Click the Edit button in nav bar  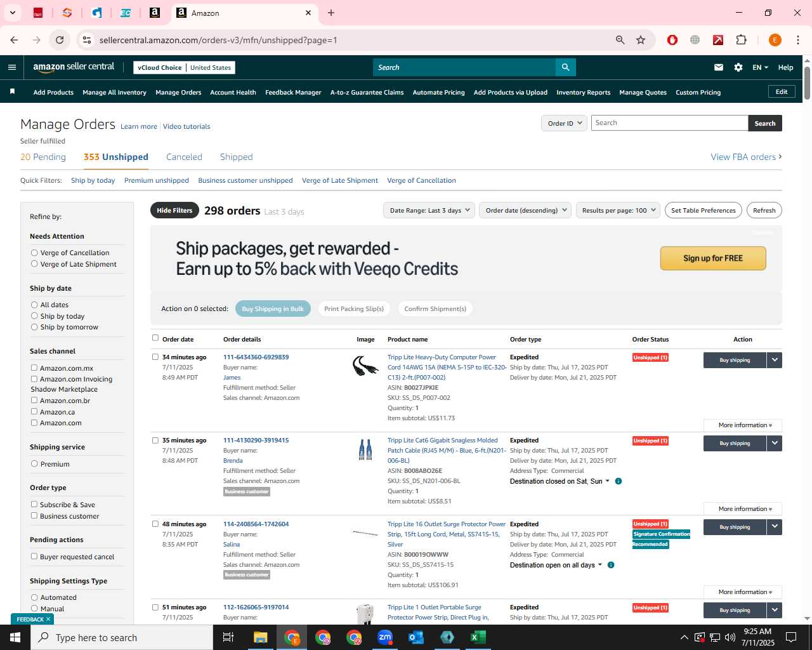point(782,91)
